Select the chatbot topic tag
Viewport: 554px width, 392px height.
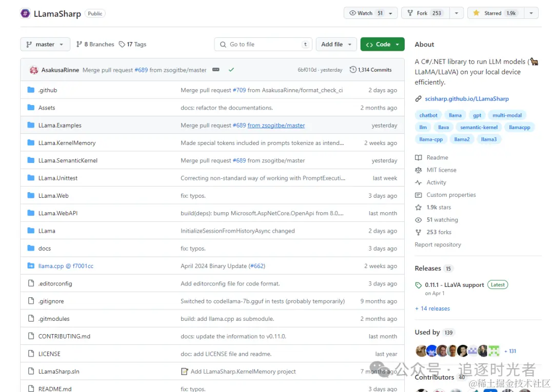point(428,115)
